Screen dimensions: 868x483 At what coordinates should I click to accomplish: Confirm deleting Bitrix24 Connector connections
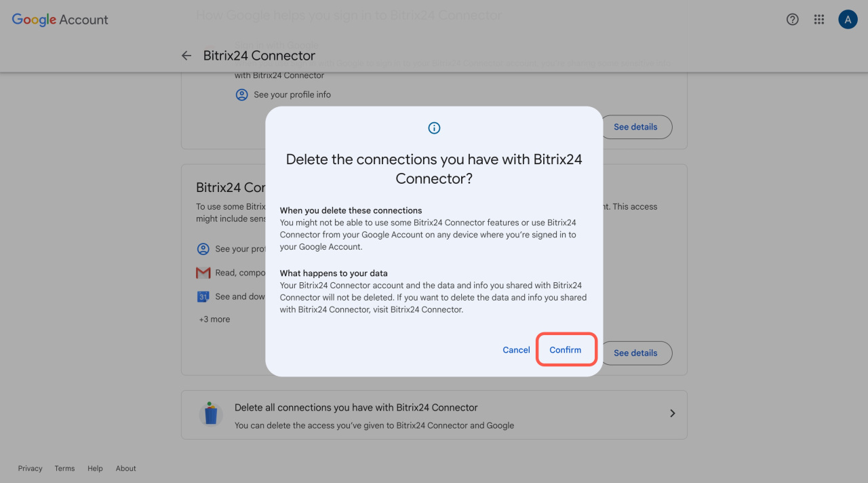click(566, 350)
